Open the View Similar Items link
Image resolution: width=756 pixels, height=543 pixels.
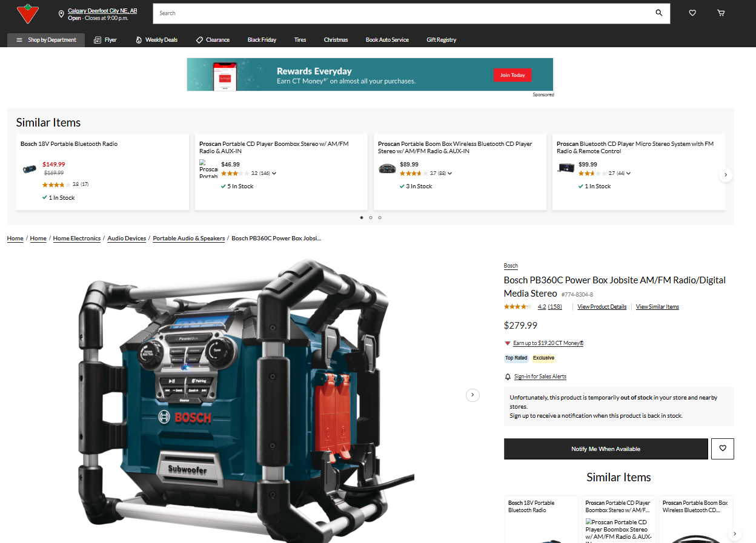coord(657,306)
